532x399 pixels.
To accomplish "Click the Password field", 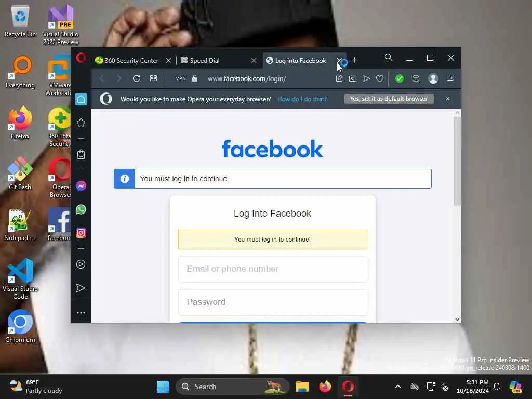I will pos(272,302).
